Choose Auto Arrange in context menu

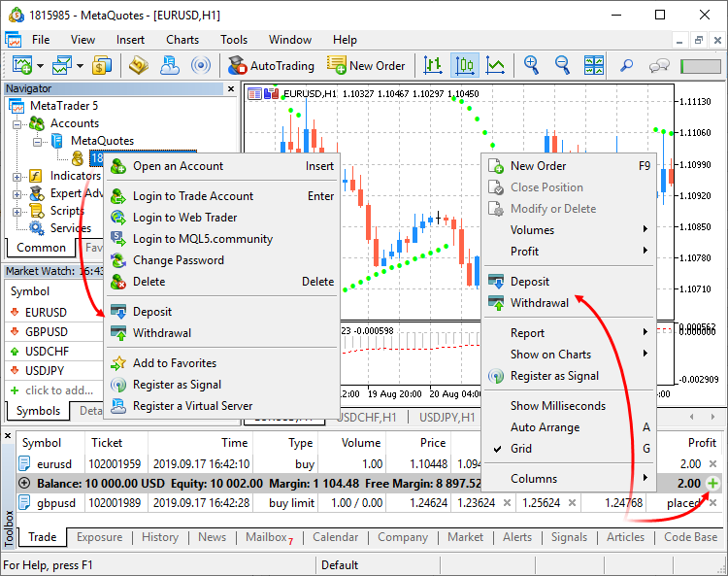[545, 427]
